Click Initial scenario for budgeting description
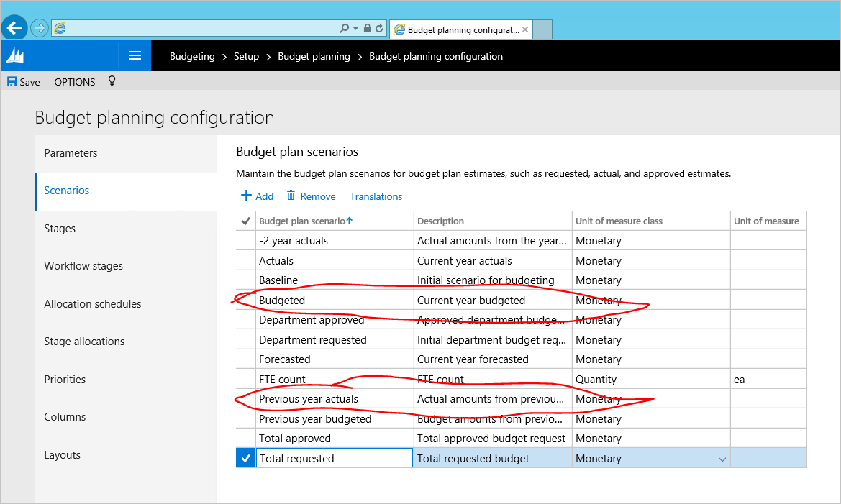This screenshot has height=504, width=841. pos(493,280)
